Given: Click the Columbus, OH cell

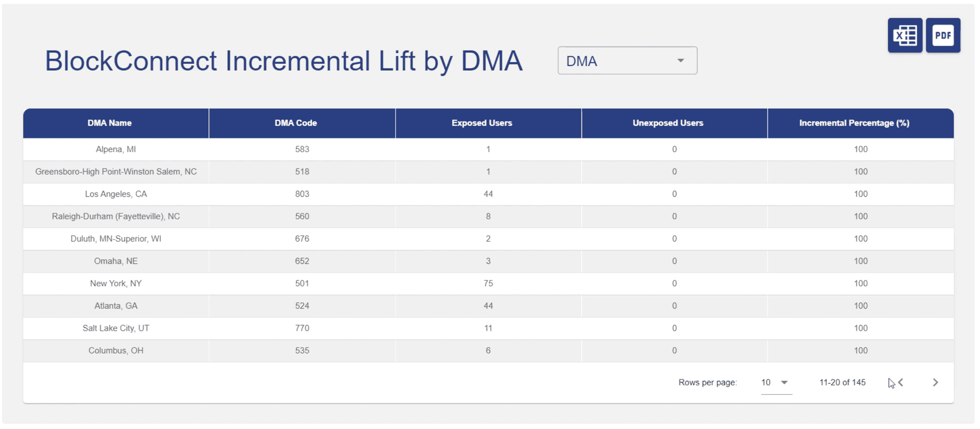Looking at the screenshot, I should [x=116, y=351].
